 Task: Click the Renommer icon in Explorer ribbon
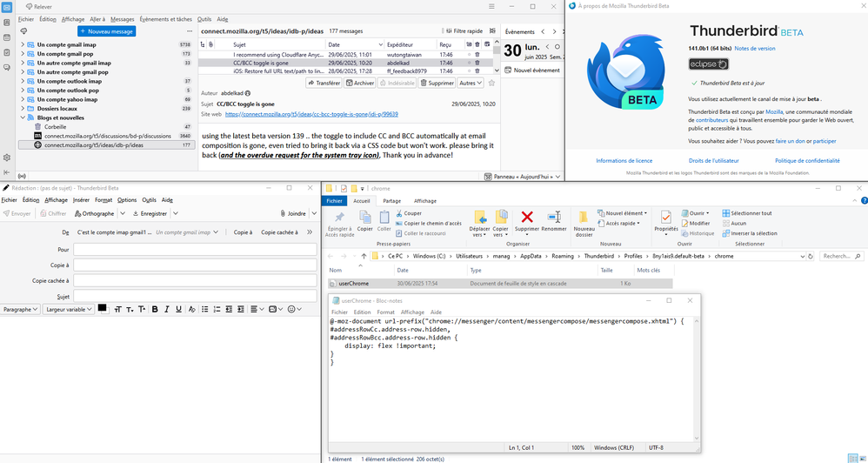554,218
